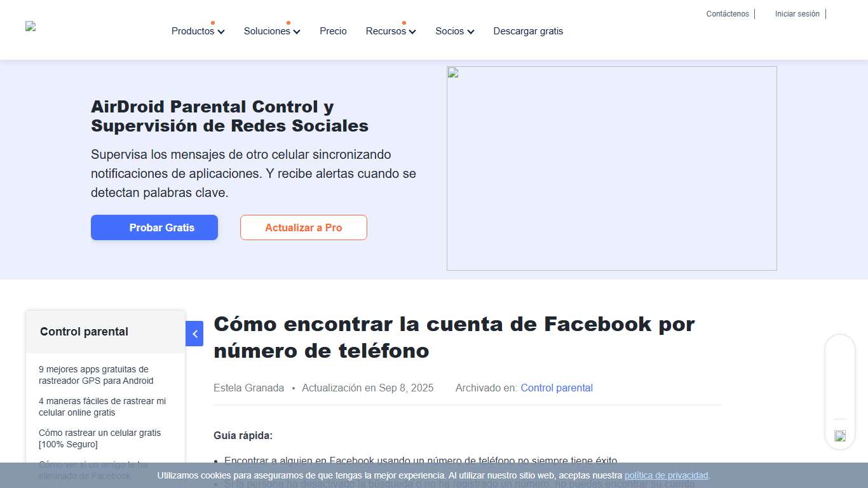Expand the Soluciones dropdown
Viewport: 868px width, 488px height.
pos(271,30)
